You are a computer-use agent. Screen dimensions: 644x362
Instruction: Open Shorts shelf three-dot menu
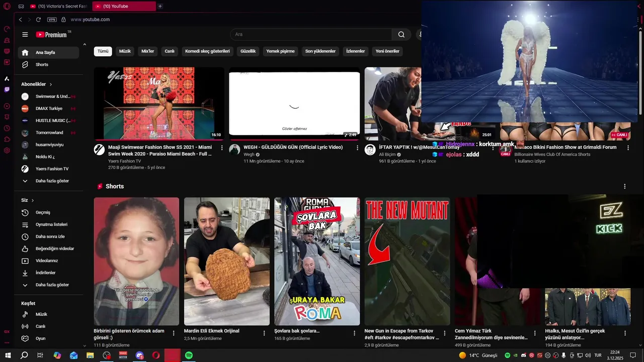tap(624, 187)
